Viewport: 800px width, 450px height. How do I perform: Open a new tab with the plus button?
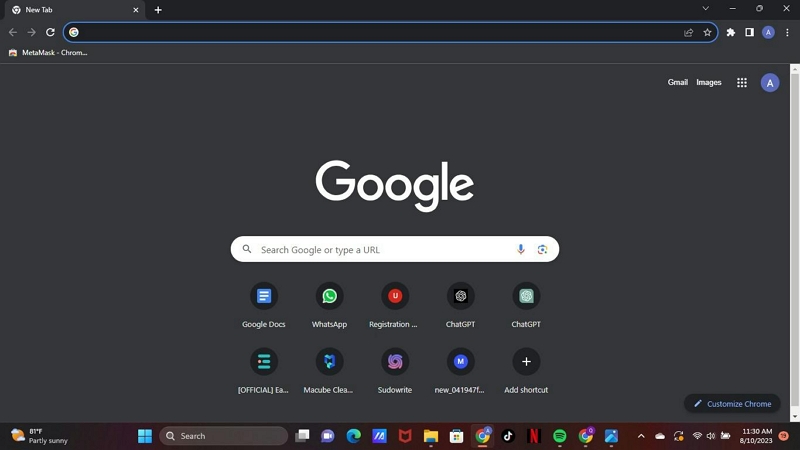[x=158, y=10]
